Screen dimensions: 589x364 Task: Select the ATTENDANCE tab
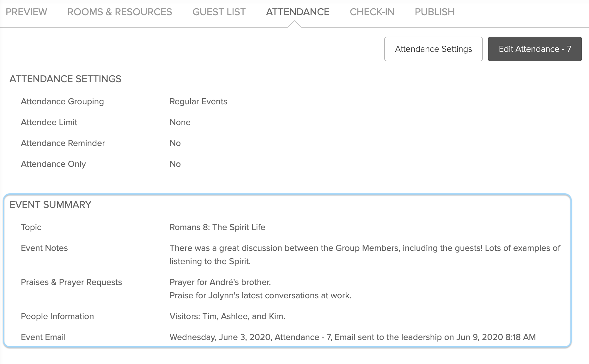[x=297, y=12]
